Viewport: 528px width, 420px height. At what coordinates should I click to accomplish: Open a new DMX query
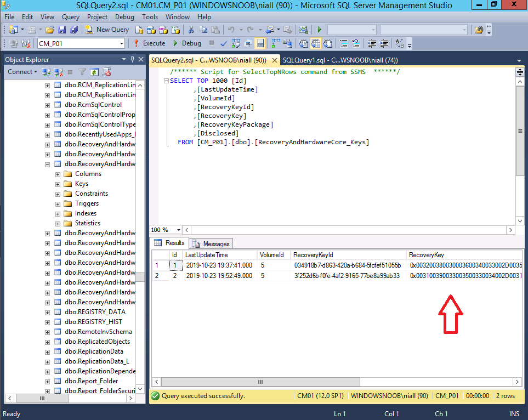163,30
